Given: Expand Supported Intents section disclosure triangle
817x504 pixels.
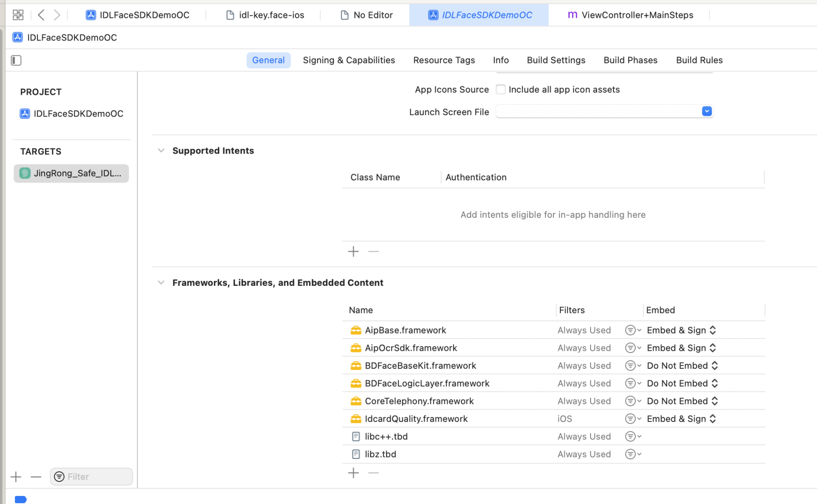Looking at the screenshot, I should point(161,151).
